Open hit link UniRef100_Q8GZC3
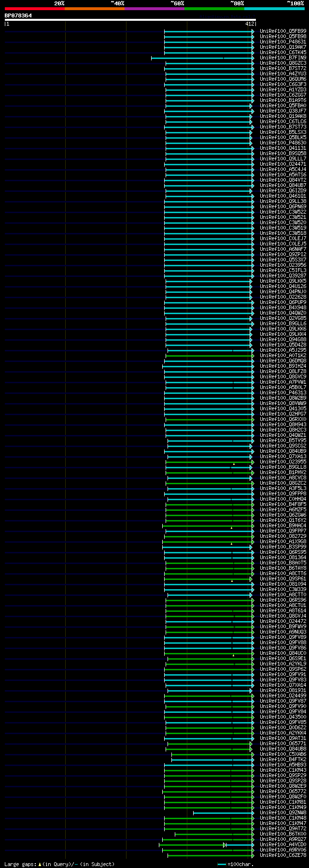 (x=283, y=63)
